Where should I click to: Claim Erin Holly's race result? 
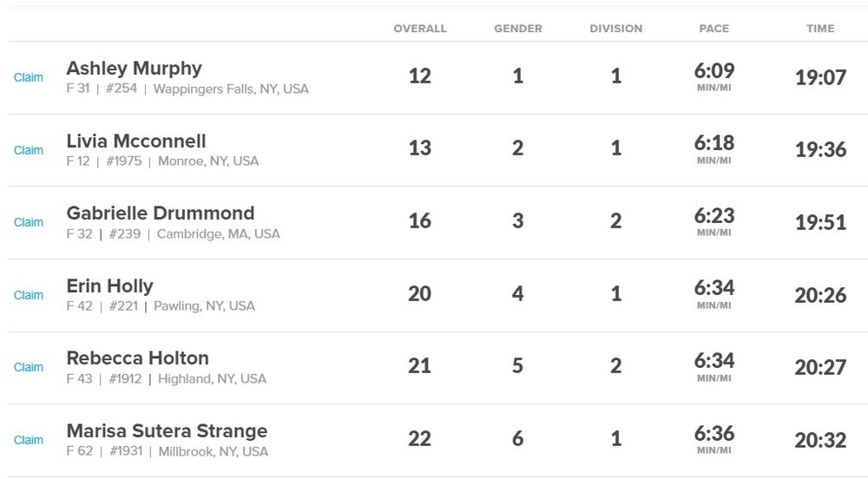tap(29, 295)
